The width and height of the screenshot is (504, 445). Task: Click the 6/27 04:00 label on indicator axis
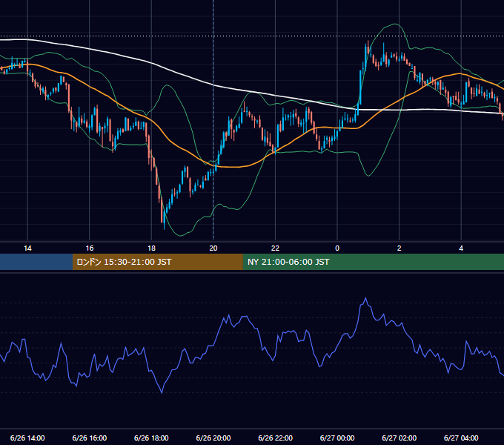click(461, 438)
